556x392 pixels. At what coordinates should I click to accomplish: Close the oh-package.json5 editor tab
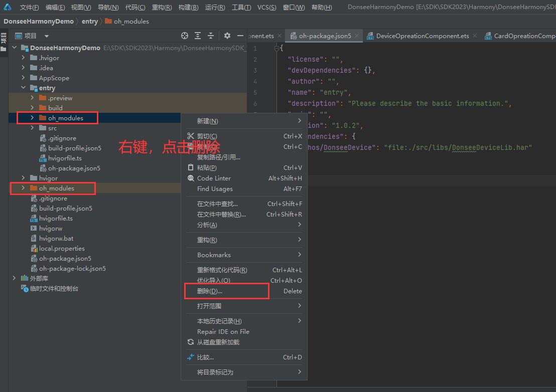357,36
